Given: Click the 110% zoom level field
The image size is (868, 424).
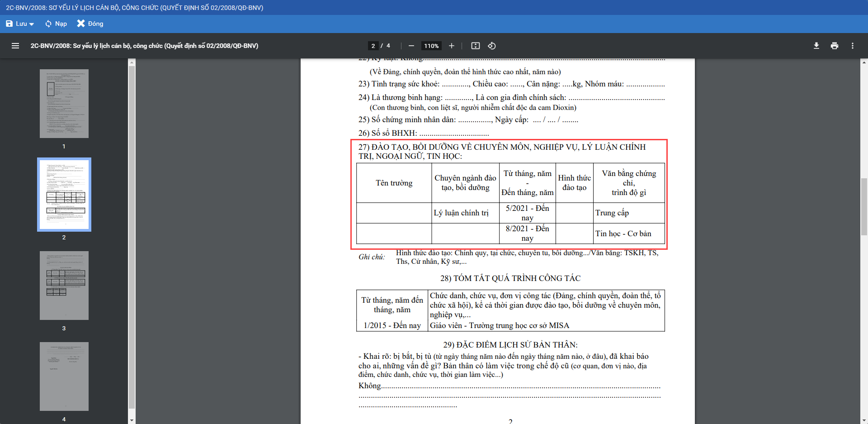Looking at the screenshot, I should point(431,46).
